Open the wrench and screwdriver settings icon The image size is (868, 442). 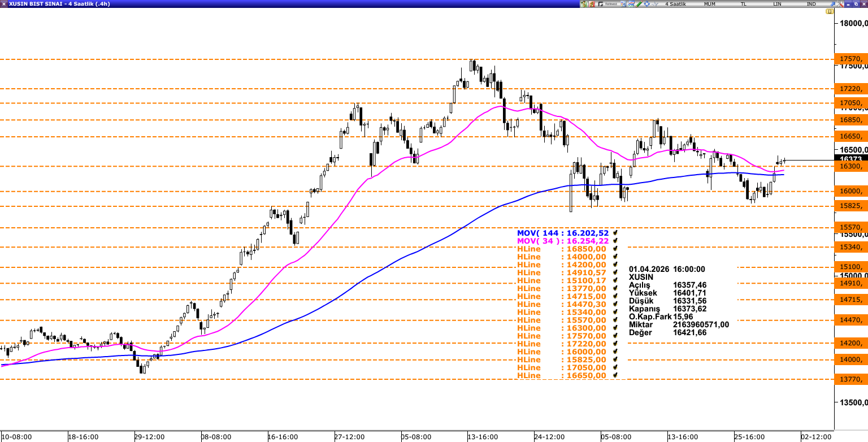[x=840, y=4]
